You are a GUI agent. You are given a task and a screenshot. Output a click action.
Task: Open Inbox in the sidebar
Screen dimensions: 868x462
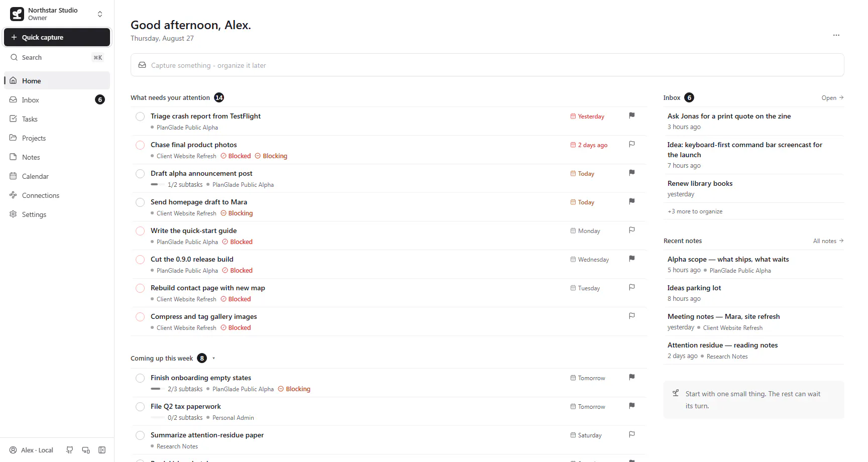click(x=57, y=99)
